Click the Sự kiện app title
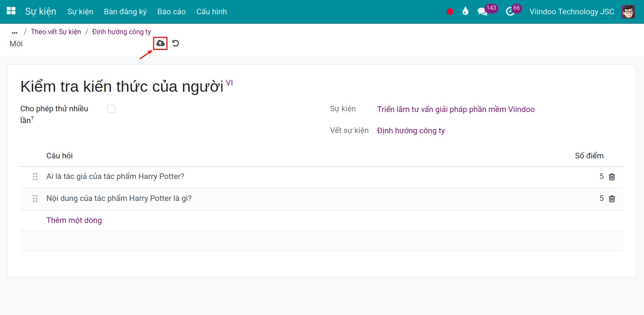This screenshot has height=315, width=644. pyautogui.click(x=41, y=12)
